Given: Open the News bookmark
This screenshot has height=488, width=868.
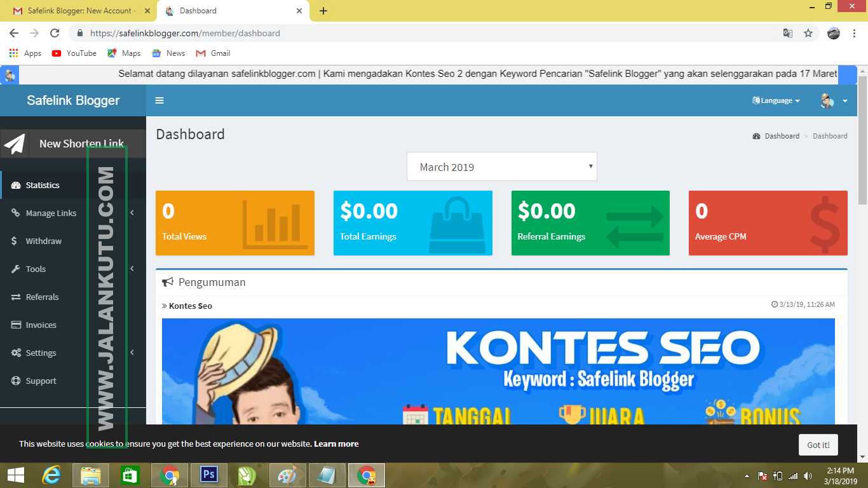Looking at the screenshot, I should click(168, 53).
